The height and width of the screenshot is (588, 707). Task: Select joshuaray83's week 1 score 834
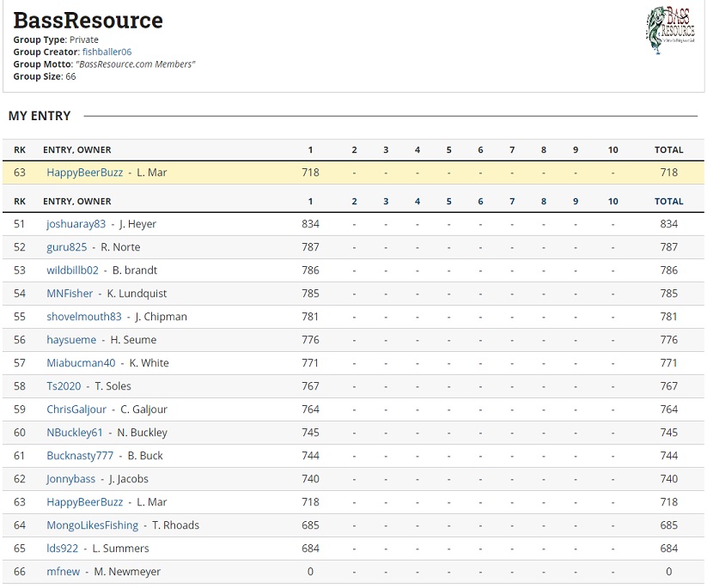(x=310, y=224)
